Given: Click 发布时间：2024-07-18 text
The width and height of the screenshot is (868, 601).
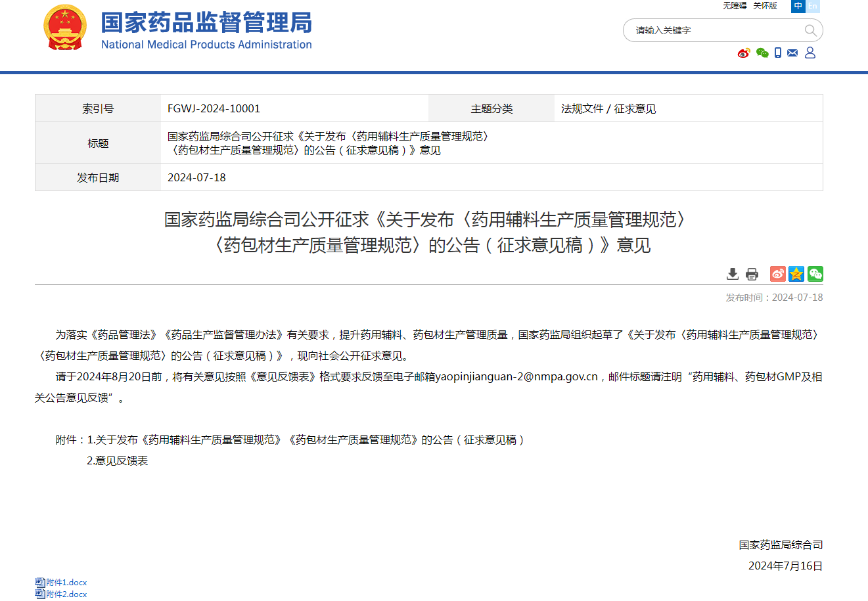Looking at the screenshot, I should click(774, 298).
